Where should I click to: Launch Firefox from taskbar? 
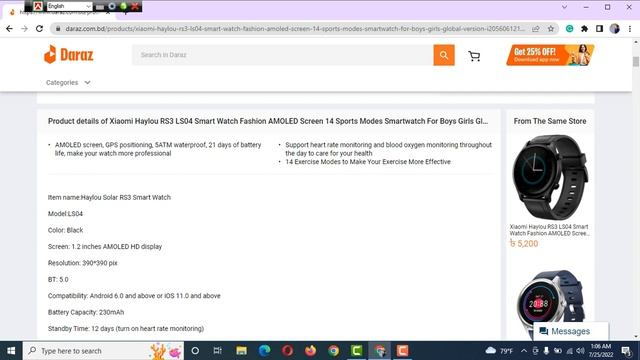point(310,351)
